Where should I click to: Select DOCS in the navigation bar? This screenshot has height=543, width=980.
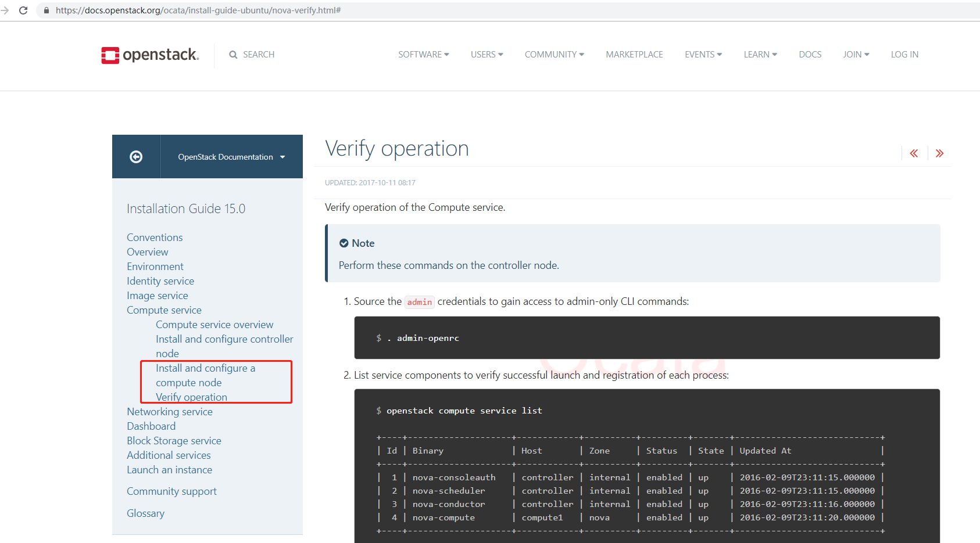point(810,54)
